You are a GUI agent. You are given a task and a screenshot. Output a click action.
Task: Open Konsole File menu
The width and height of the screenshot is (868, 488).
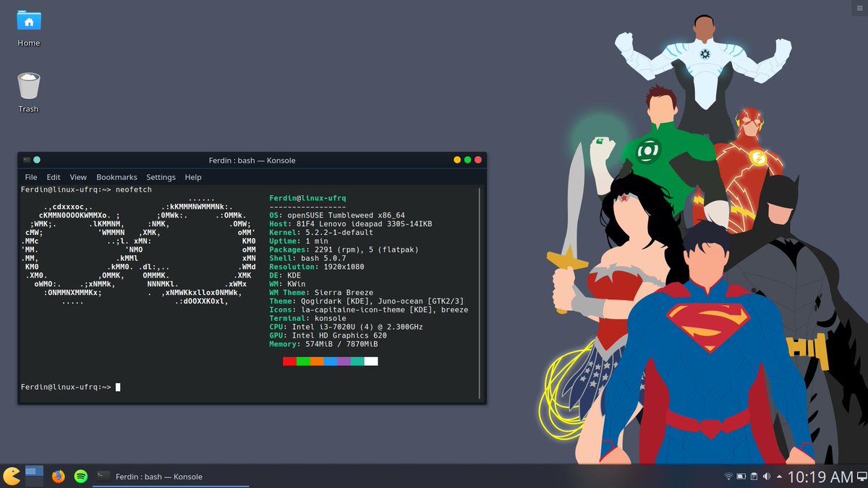pyautogui.click(x=31, y=177)
